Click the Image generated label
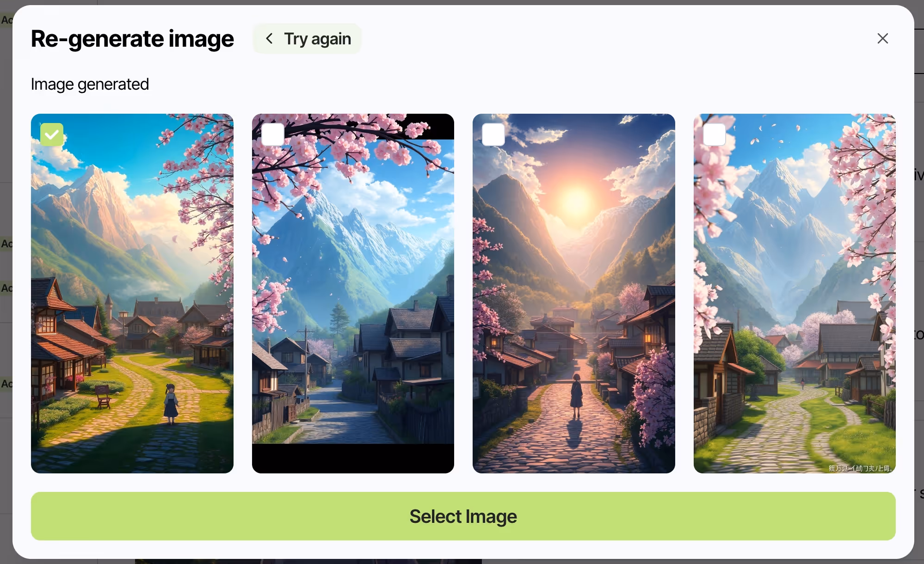 pyautogui.click(x=90, y=84)
